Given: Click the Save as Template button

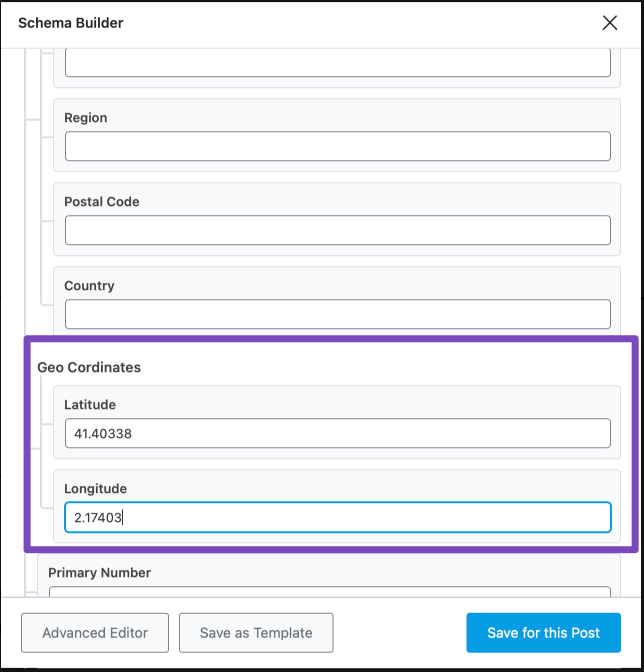Looking at the screenshot, I should [256, 632].
